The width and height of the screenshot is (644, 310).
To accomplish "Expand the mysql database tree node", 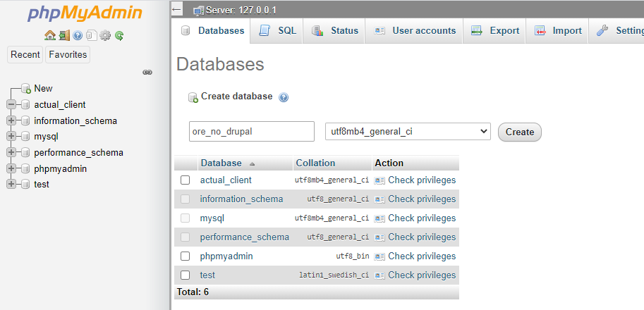I will (11, 137).
